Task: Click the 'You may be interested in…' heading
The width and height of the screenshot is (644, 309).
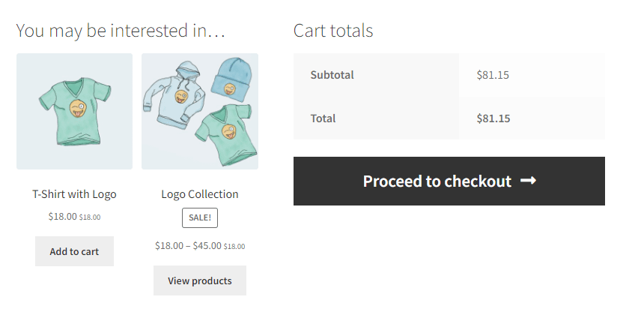Action: coord(121,31)
